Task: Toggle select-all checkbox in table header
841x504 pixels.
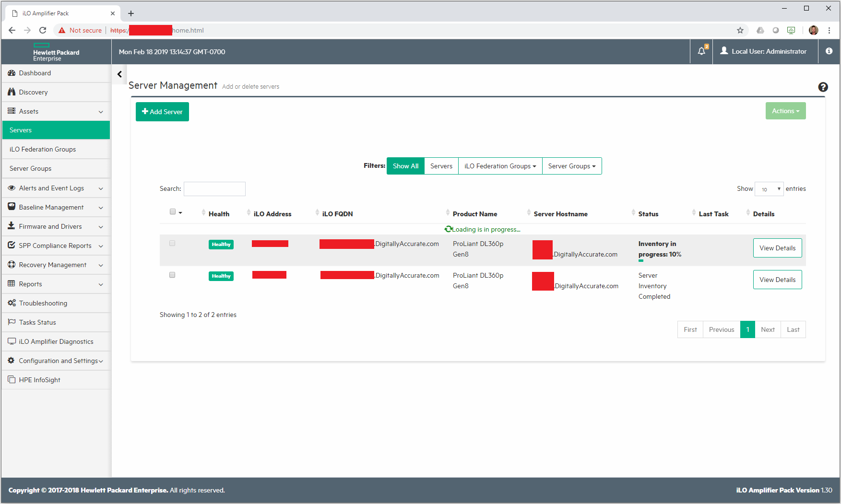Action: click(173, 211)
